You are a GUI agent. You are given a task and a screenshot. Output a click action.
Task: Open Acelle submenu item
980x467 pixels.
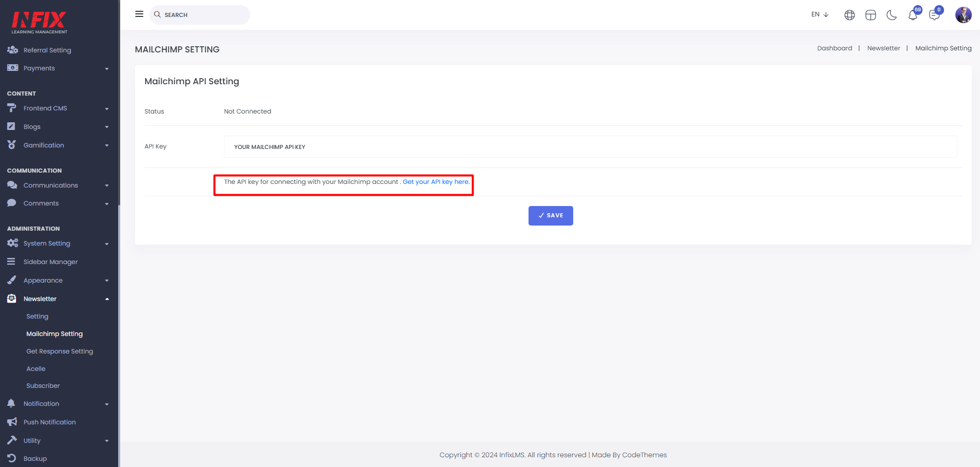coord(36,369)
